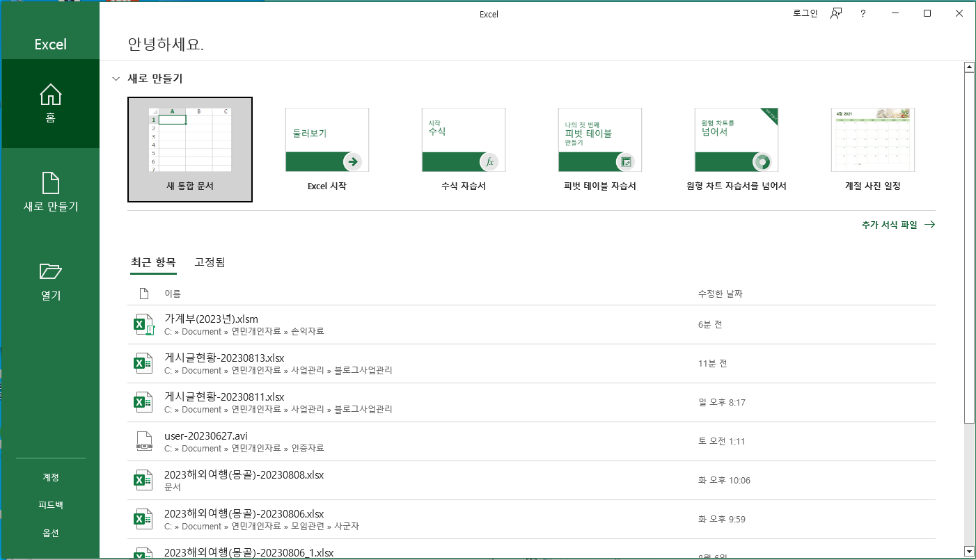Maximize the Excel window
976x560 pixels.
pos(927,14)
